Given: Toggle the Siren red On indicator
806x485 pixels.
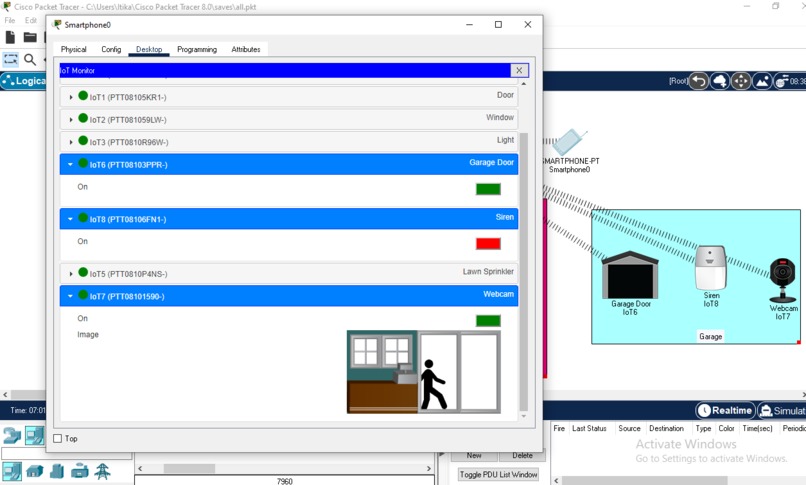Looking at the screenshot, I should point(488,244).
